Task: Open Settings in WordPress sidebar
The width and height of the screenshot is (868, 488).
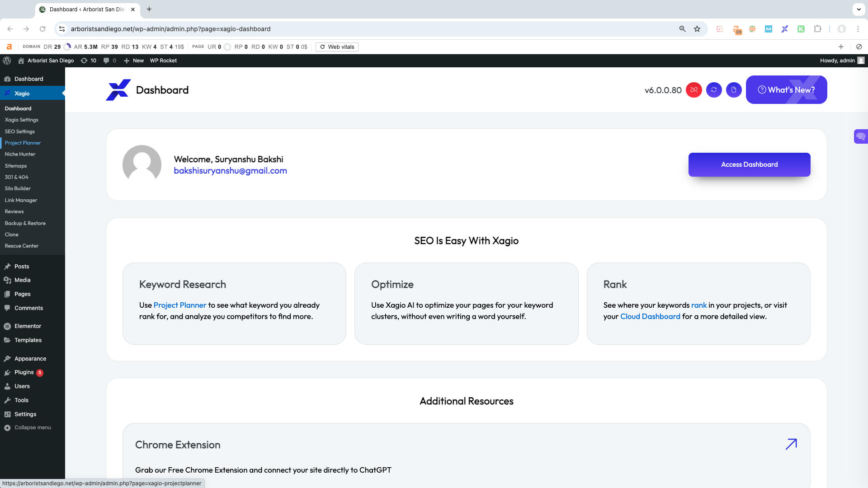Action: pos(33,414)
